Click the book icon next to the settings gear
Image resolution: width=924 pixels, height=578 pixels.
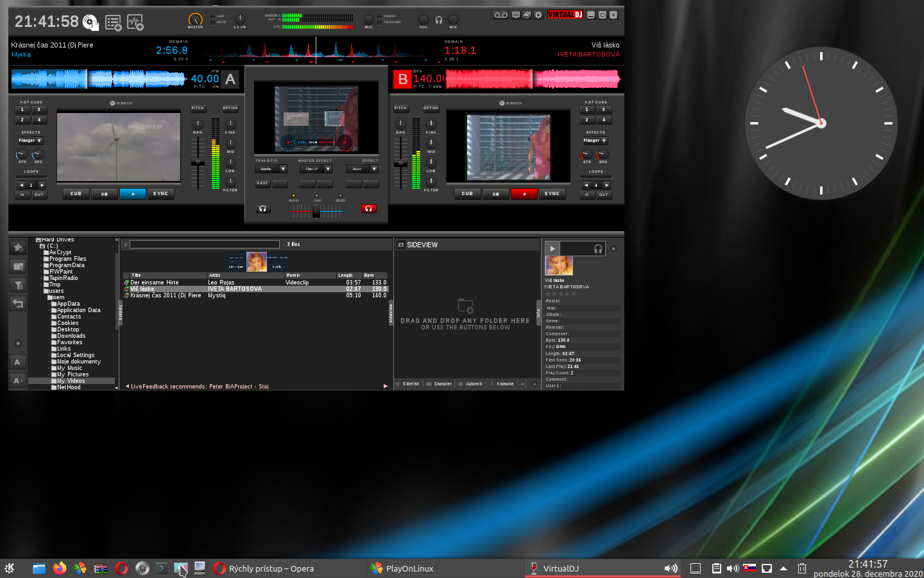pos(527,15)
